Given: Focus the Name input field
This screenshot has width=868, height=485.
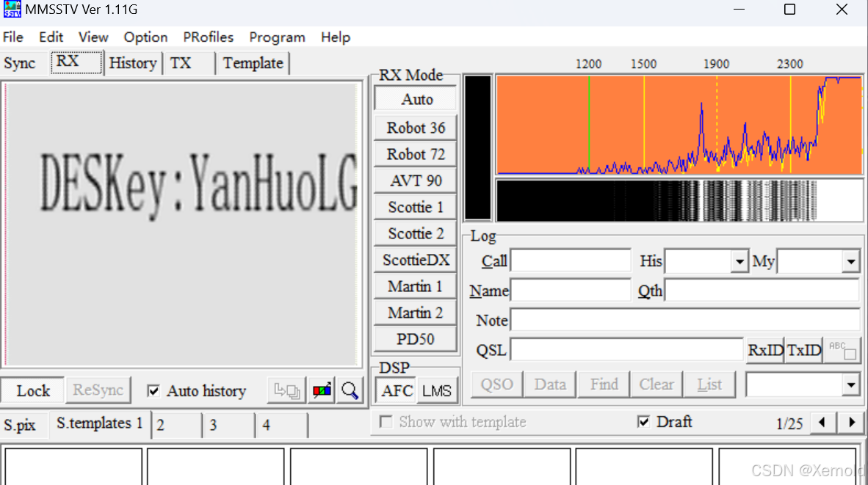Looking at the screenshot, I should (x=570, y=291).
